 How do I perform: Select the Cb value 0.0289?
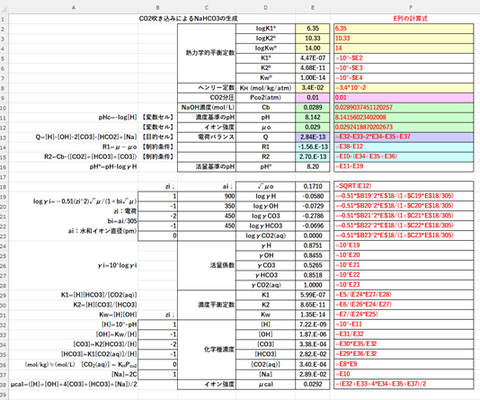(312, 108)
